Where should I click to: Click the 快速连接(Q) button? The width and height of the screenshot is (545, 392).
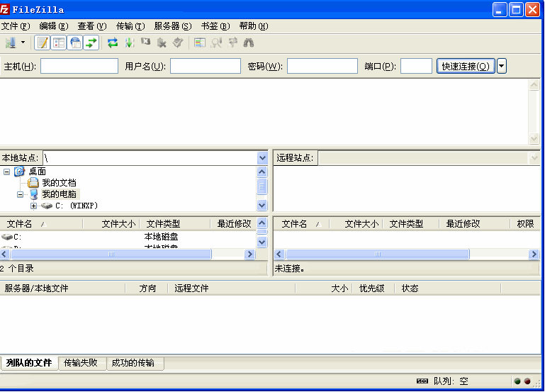pos(466,66)
